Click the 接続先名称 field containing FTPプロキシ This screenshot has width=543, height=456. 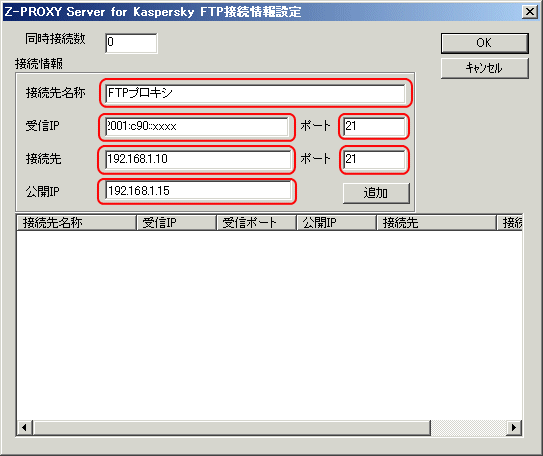point(255,93)
